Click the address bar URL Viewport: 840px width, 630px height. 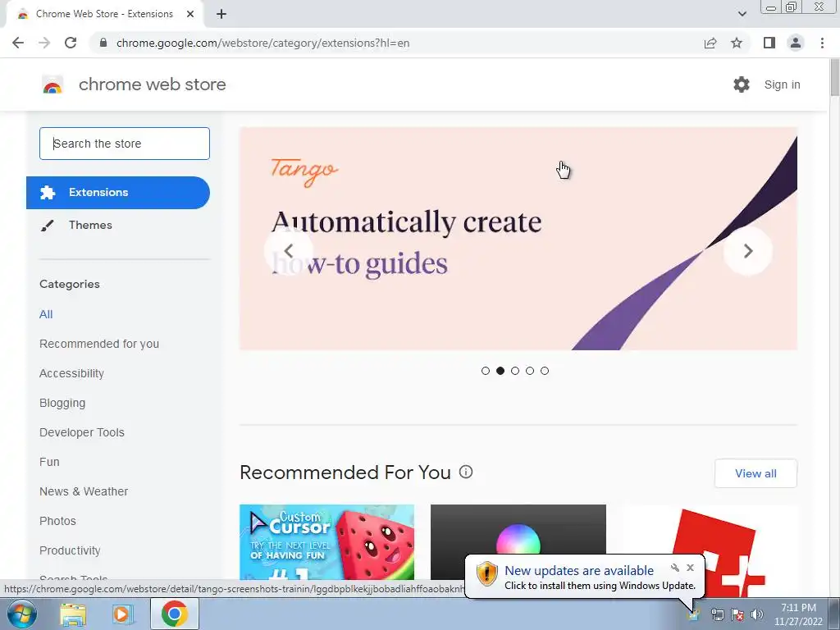[262, 43]
